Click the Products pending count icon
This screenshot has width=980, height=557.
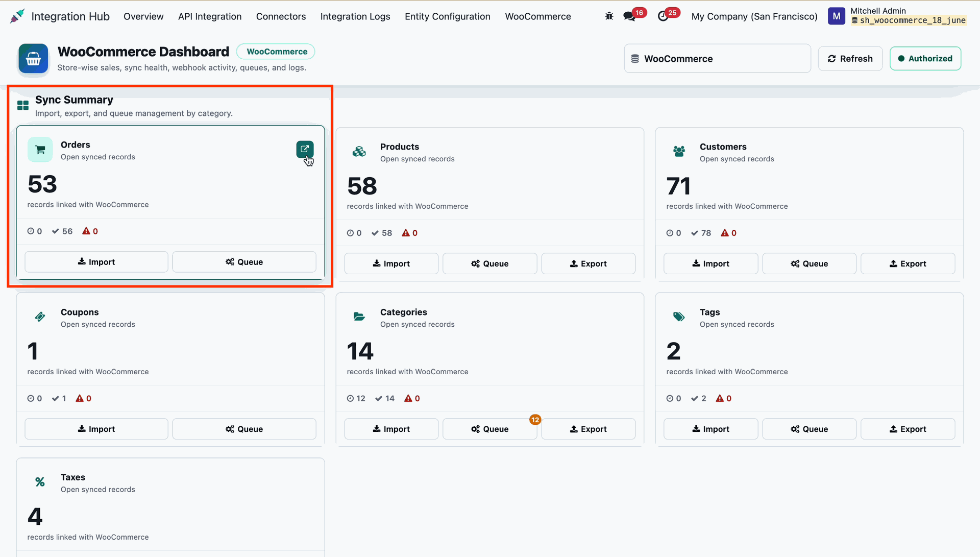pyautogui.click(x=350, y=233)
